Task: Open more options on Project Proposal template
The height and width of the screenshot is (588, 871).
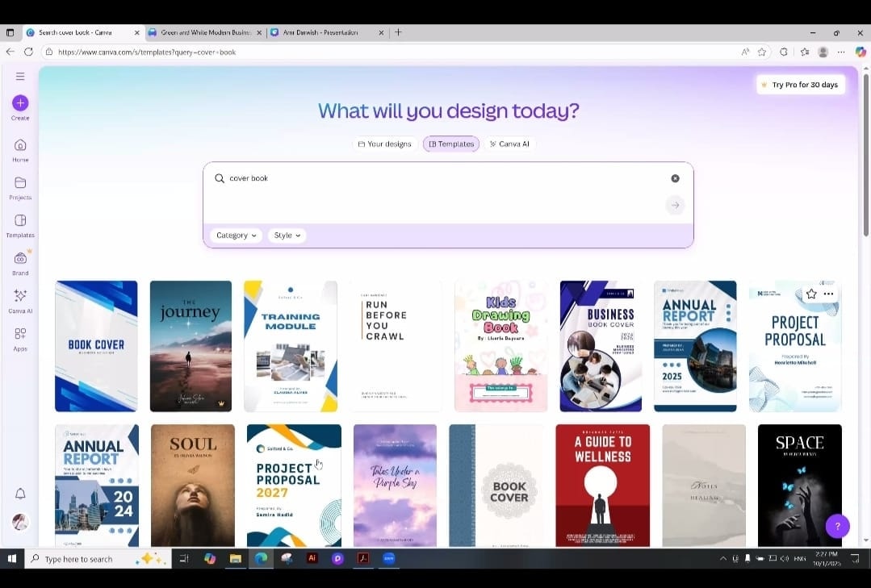Action: tap(829, 294)
